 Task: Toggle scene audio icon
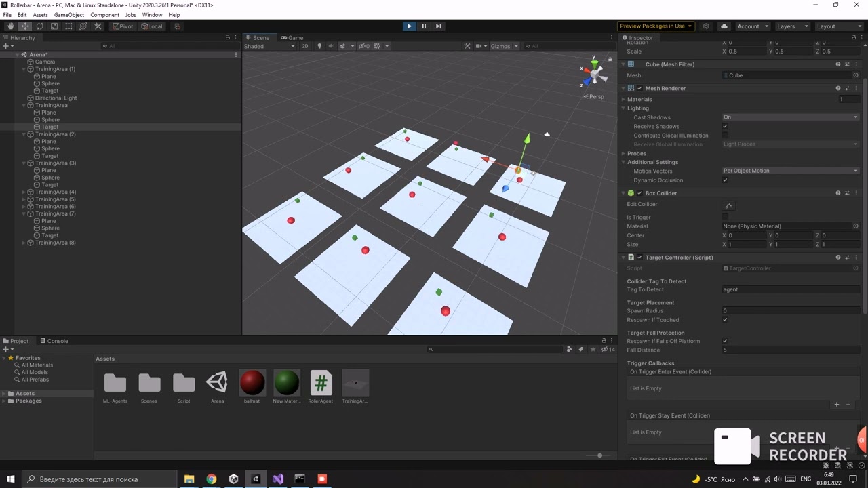point(331,46)
